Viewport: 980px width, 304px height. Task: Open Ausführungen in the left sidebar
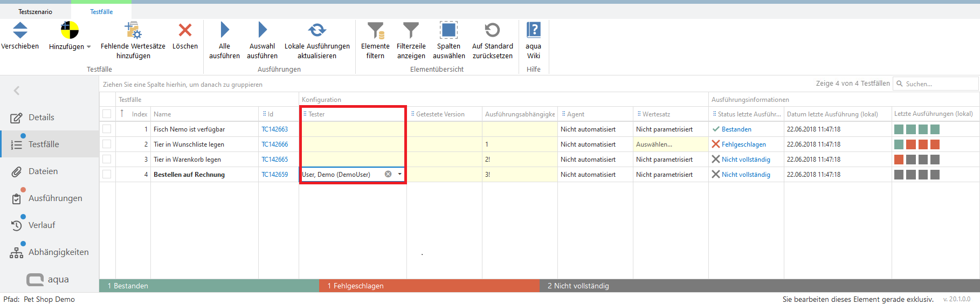[x=55, y=198]
